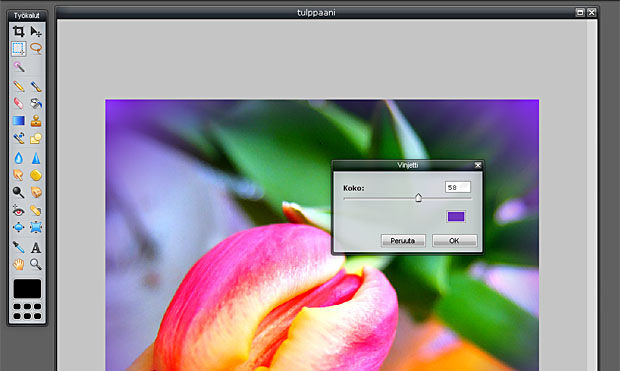The image size is (620, 371).
Task: Select the Crop tool
Action: click(x=18, y=31)
